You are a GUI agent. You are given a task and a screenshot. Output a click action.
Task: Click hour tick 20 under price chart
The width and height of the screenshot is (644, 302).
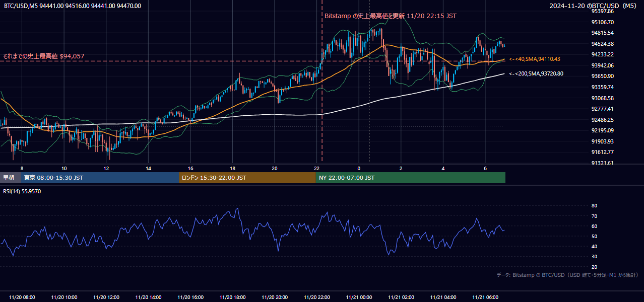click(275, 168)
